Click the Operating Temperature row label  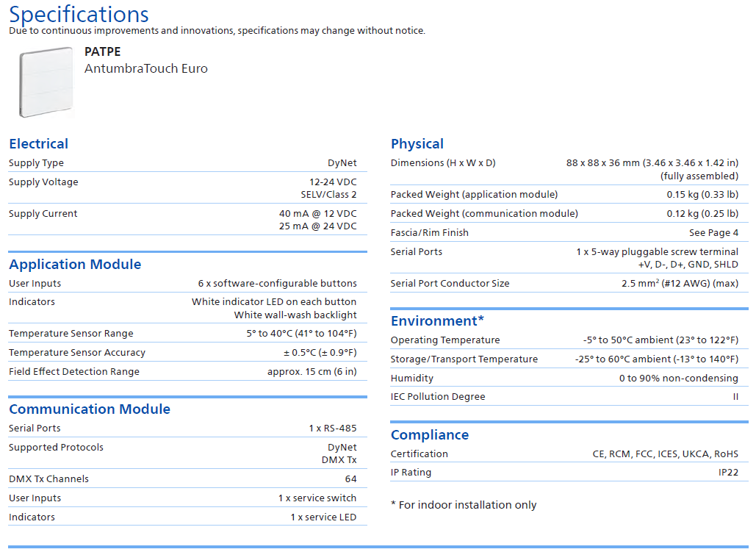(x=445, y=340)
